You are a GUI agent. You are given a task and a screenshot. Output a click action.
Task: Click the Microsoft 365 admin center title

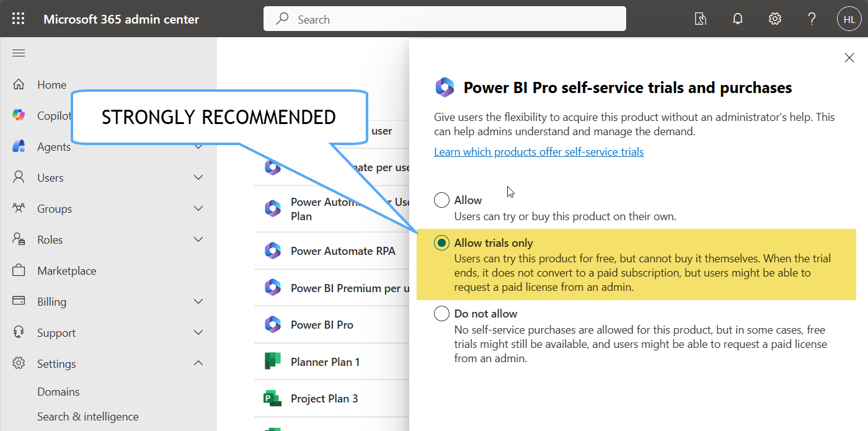click(x=122, y=19)
